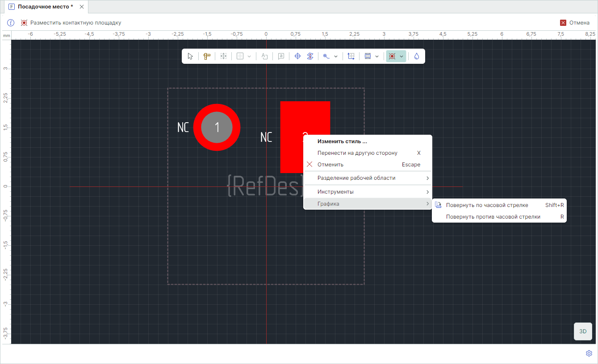Choose 'Изменить стиль ...' from context menu

coord(342,141)
